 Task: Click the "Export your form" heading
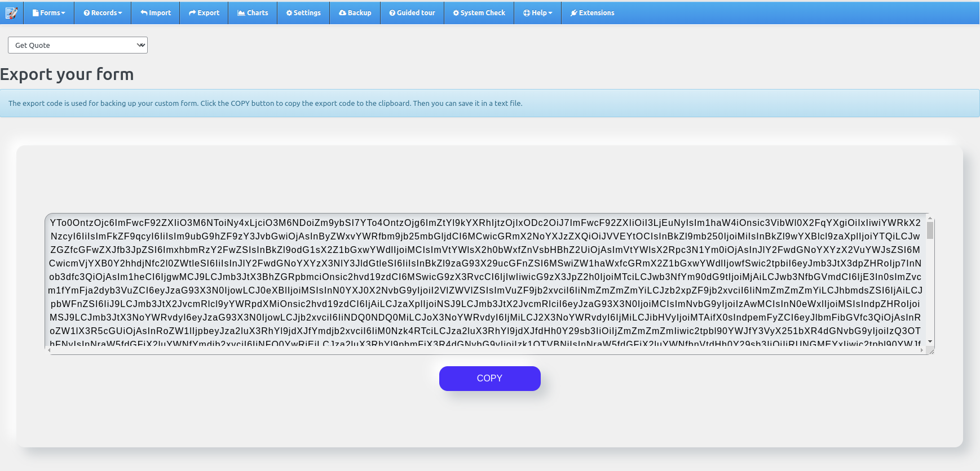(x=67, y=74)
